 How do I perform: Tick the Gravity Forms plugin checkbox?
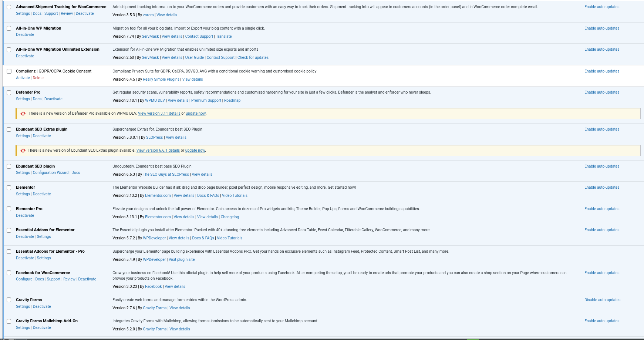[x=9, y=300]
